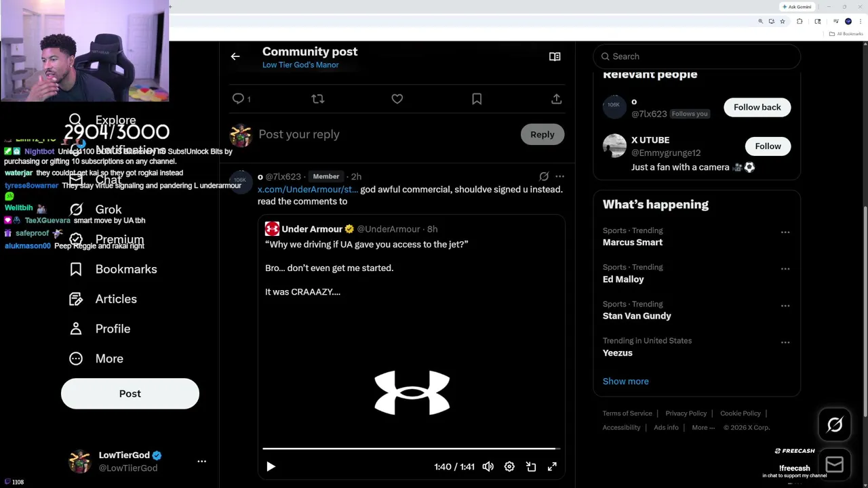Expand More footer options
The height and width of the screenshot is (488, 868).
point(703,428)
